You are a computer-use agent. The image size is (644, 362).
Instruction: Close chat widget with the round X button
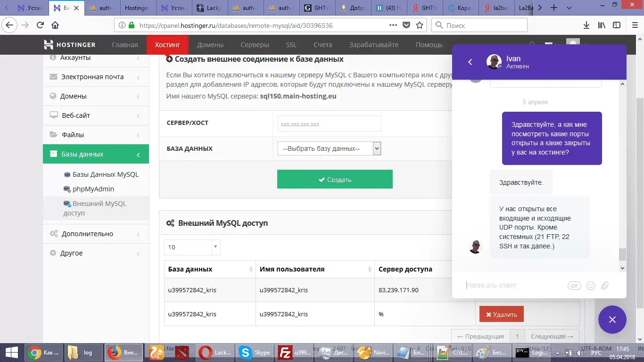click(x=612, y=320)
